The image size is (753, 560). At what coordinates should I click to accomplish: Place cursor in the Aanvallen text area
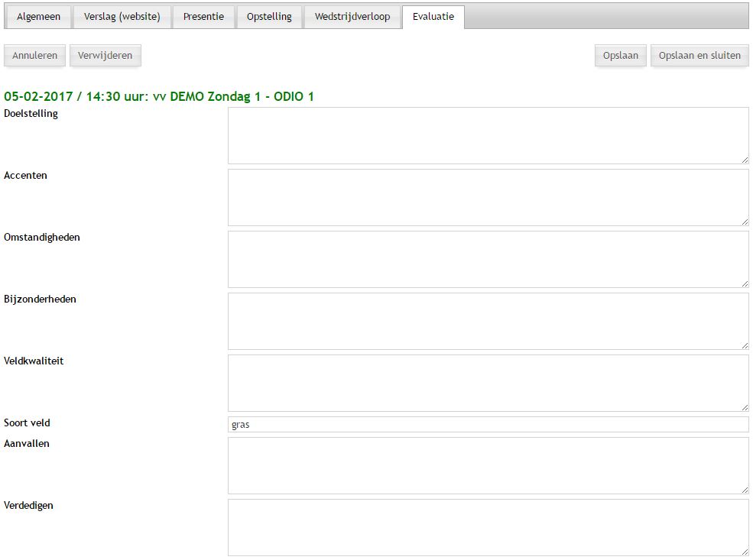click(x=488, y=465)
